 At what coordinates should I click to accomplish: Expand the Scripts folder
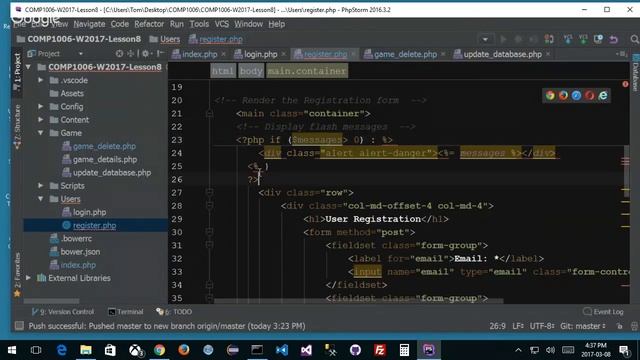pyautogui.click(x=41, y=185)
